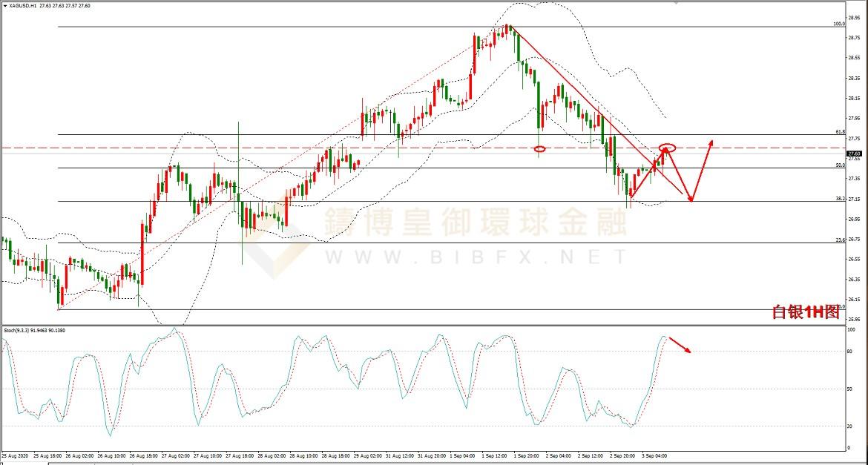Click the red arrow tip pointing up right
The width and height of the screenshot is (868, 465).
(712, 141)
